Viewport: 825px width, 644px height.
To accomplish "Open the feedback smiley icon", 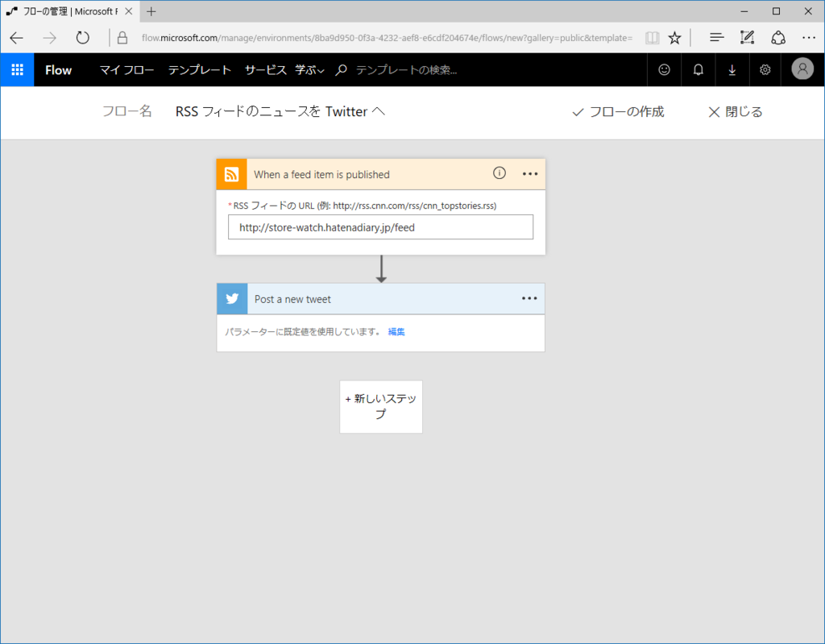I will pos(664,69).
